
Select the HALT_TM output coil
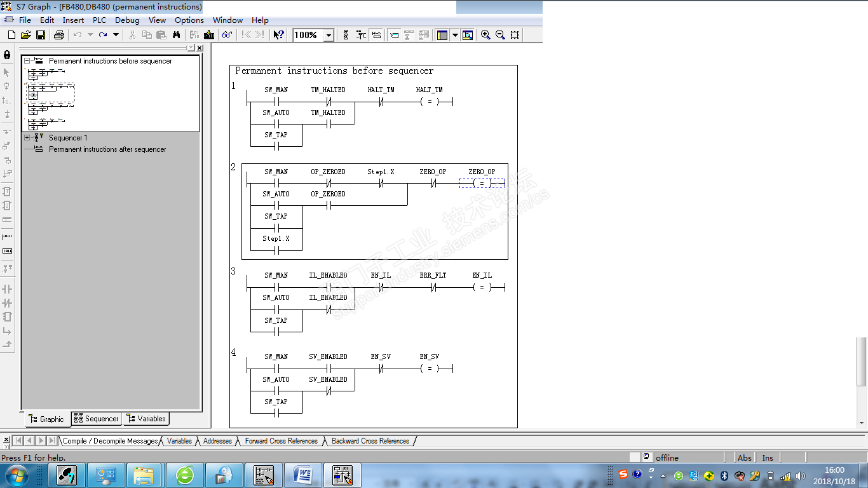point(430,102)
